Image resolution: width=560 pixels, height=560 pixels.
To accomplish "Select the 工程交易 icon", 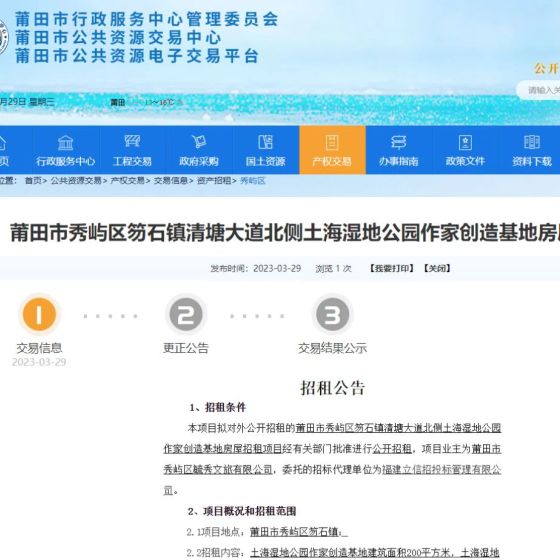I will [x=132, y=141].
